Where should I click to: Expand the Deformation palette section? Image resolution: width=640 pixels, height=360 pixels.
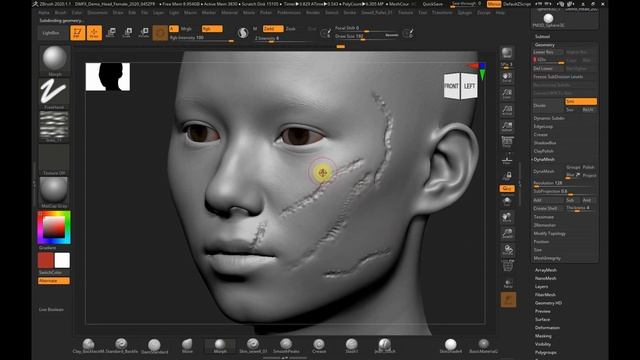(x=547, y=328)
